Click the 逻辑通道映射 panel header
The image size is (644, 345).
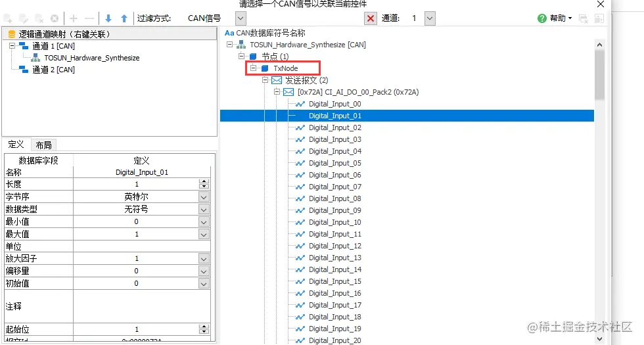coord(109,34)
